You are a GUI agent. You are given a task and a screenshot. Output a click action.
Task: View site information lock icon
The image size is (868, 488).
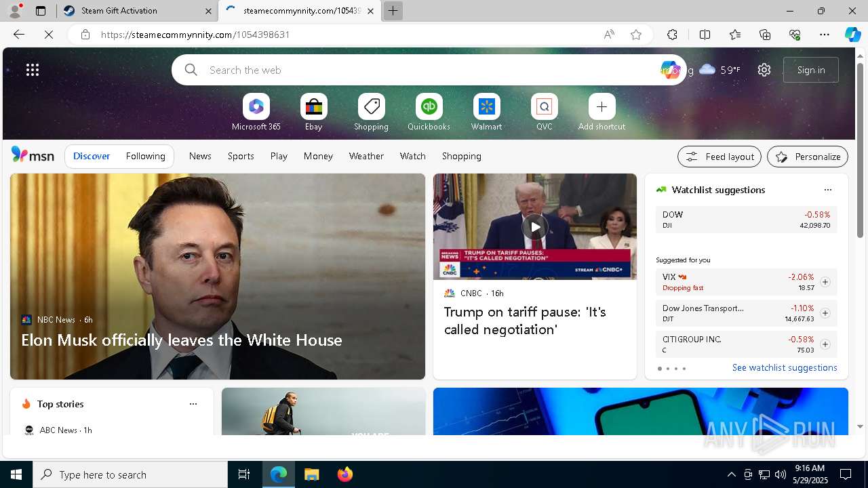[85, 35]
